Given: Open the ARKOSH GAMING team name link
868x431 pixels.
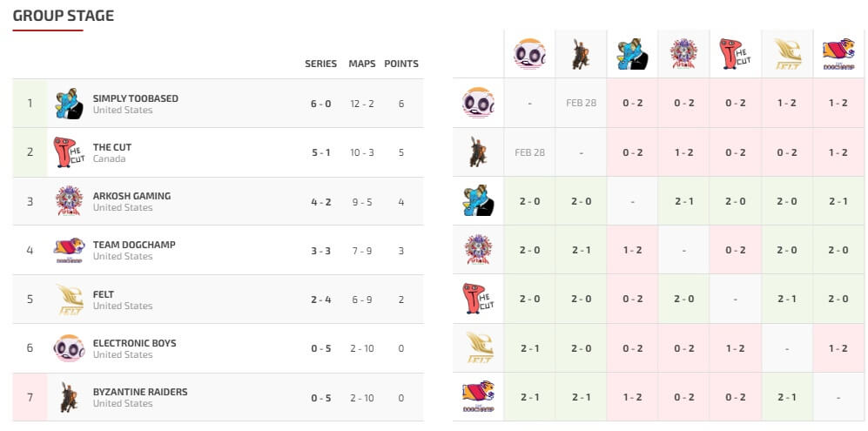Looking at the screenshot, I should tap(131, 196).
